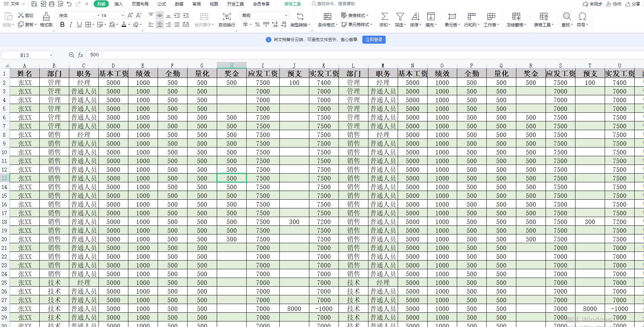Click the Print icon in the quick toolbar

[51, 4]
